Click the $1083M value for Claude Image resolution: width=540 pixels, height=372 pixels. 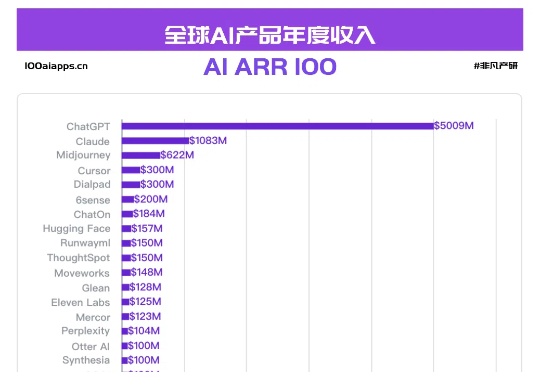pyautogui.click(x=208, y=140)
